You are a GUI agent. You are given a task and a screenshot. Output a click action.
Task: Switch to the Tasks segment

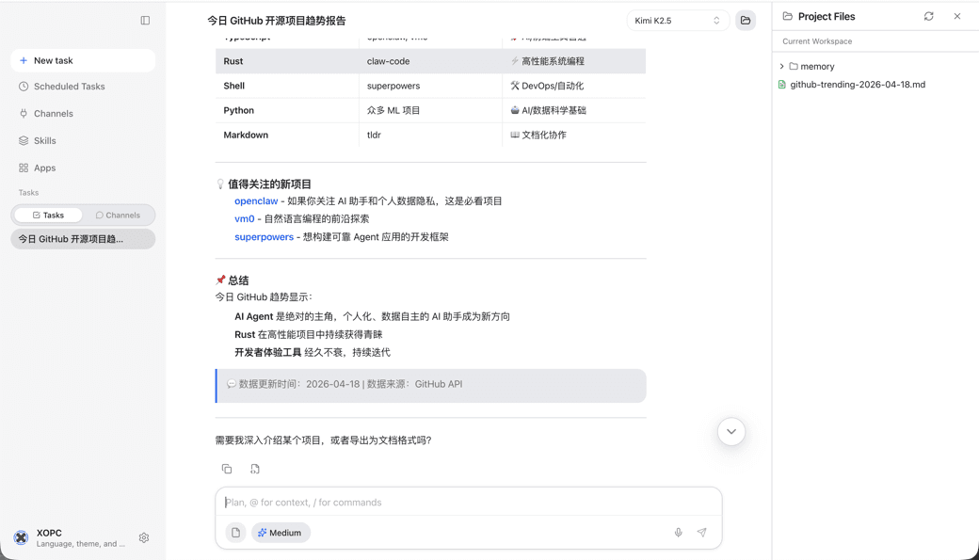click(x=47, y=214)
